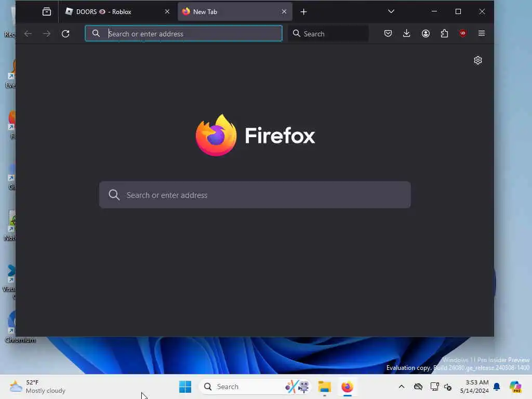Focus the toolbar address bar
Image resolution: width=532 pixels, height=399 pixels.
pos(183,34)
